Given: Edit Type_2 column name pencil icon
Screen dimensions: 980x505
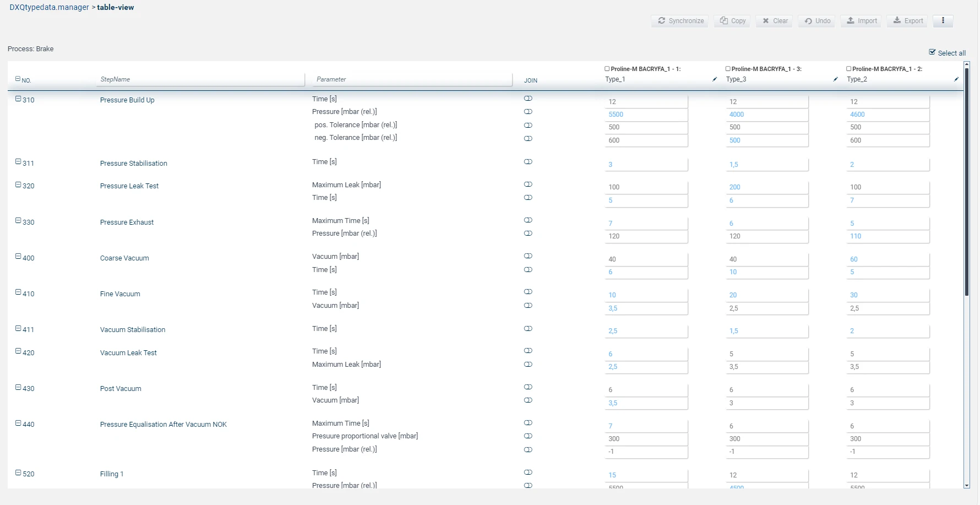Looking at the screenshot, I should (956, 79).
